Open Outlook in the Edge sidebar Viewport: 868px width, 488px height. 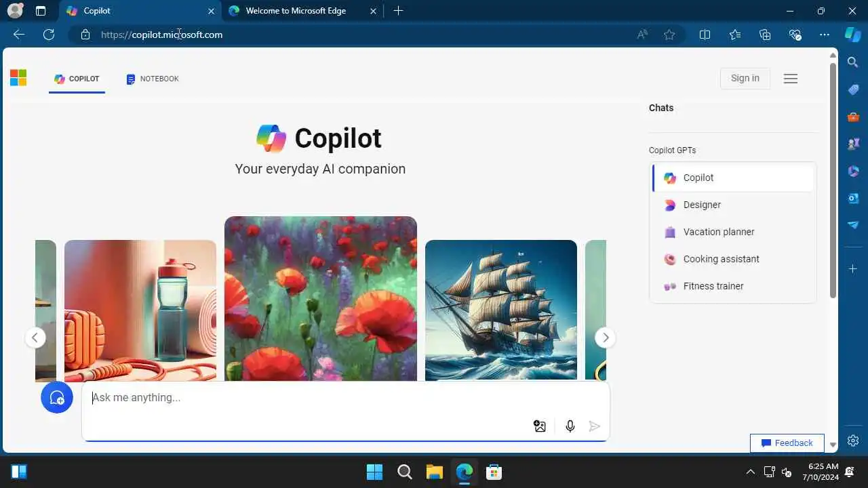(853, 198)
